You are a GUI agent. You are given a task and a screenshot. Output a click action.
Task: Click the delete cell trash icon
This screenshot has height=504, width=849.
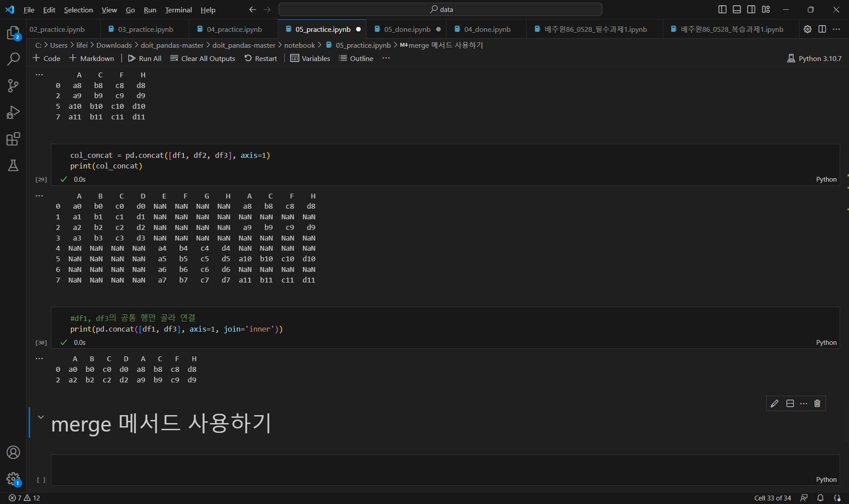click(x=817, y=403)
